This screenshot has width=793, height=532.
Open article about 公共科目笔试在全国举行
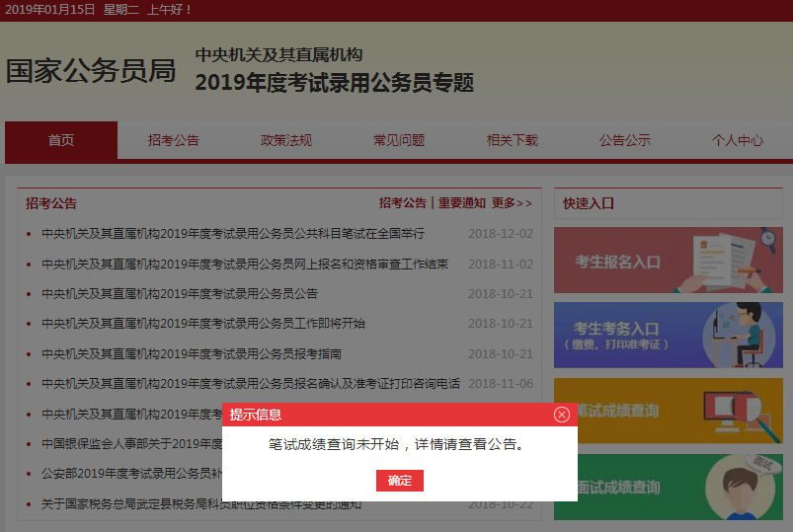click(x=233, y=234)
